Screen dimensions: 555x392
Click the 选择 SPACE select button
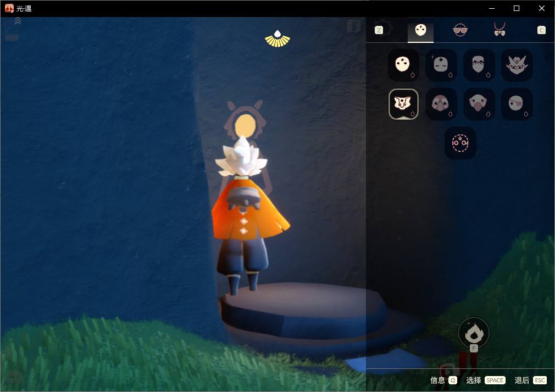pos(486,380)
